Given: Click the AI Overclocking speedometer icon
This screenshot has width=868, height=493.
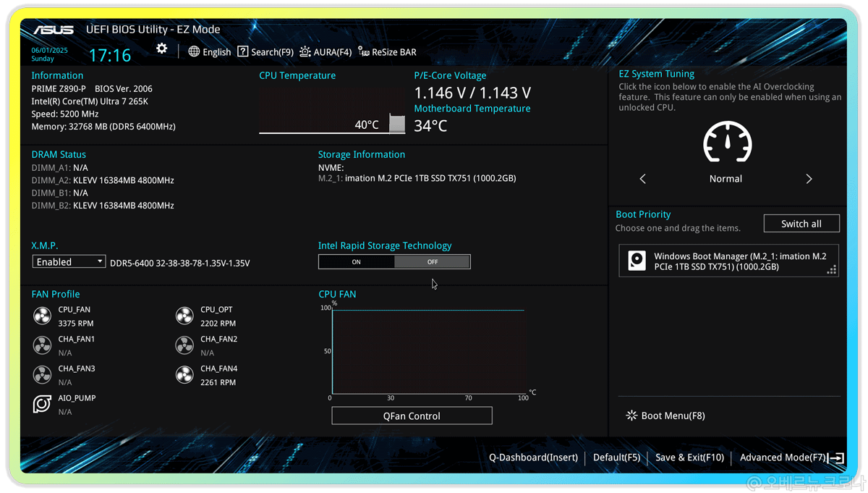Looking at the screenshot, I should tap(727, 142).
